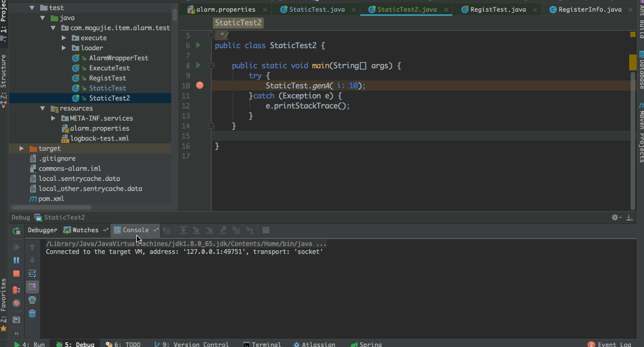Screen dimensions: 644x347
Task: Close the StaticTest.java tab
Action: (353, 10)
